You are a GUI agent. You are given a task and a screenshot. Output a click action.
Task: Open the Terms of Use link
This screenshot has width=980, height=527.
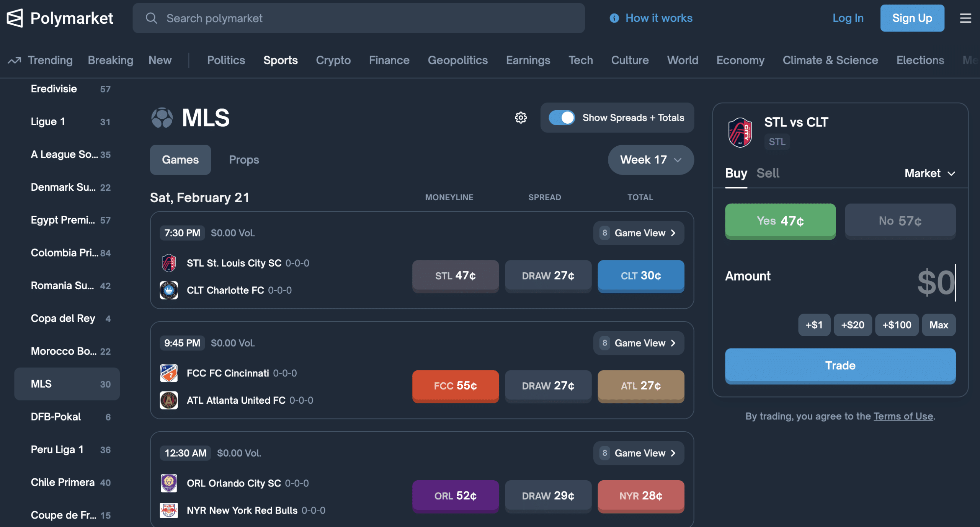904,416
